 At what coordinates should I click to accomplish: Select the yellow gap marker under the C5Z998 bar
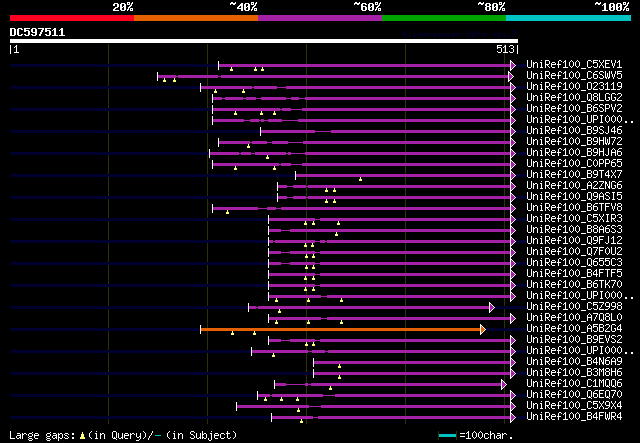[x=279, y=312]
